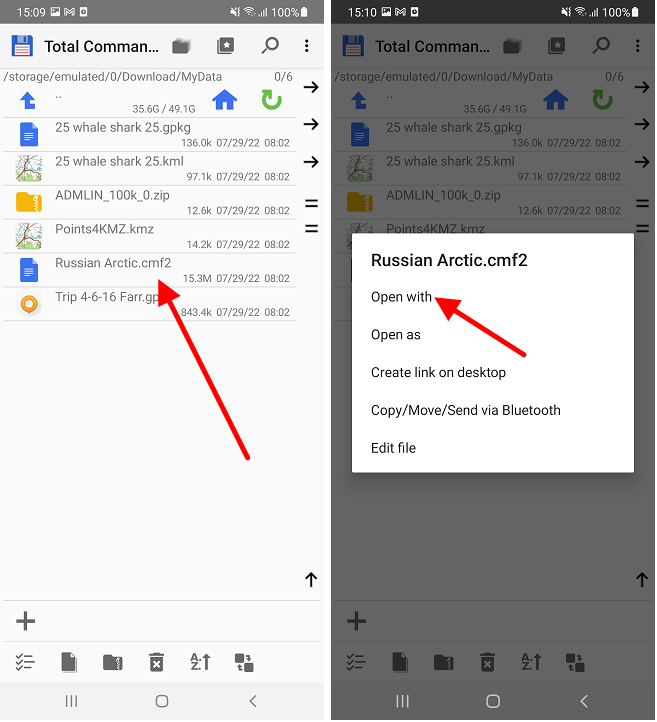Image resolution: width=657 pixels, height=722 pixels.
Task: Open the bookmarks star icon on the left screen
Action: 225,46
